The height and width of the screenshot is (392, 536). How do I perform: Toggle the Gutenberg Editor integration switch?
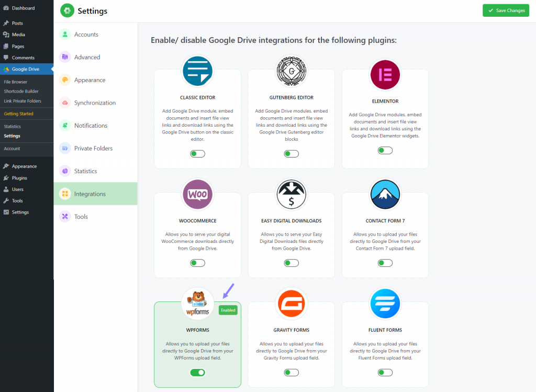[291, 154]
